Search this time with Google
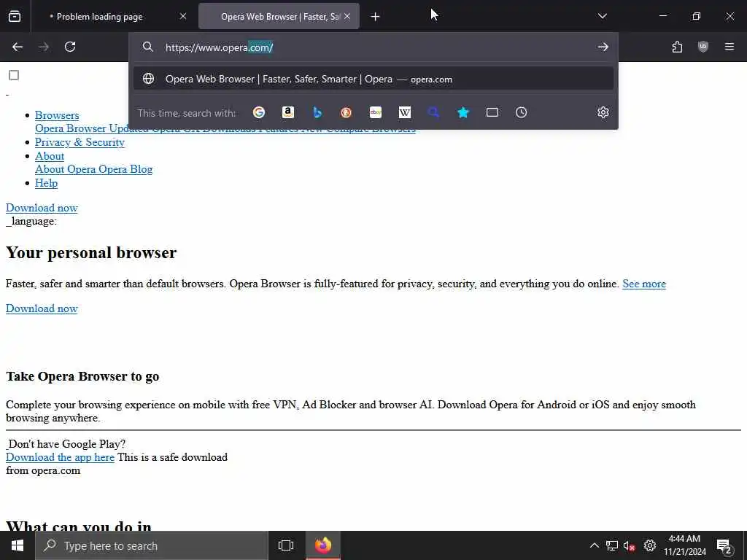 (259, 112)
